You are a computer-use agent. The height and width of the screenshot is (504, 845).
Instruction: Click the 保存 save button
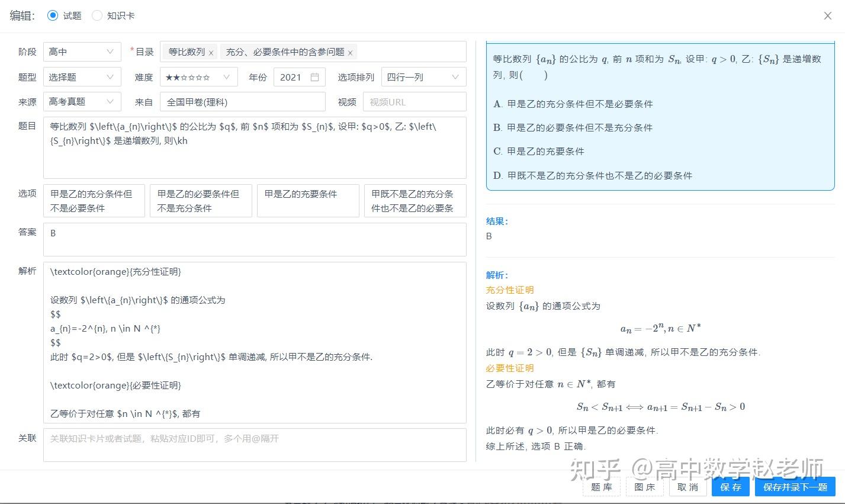pyautogui.click(x=730, y=487)
